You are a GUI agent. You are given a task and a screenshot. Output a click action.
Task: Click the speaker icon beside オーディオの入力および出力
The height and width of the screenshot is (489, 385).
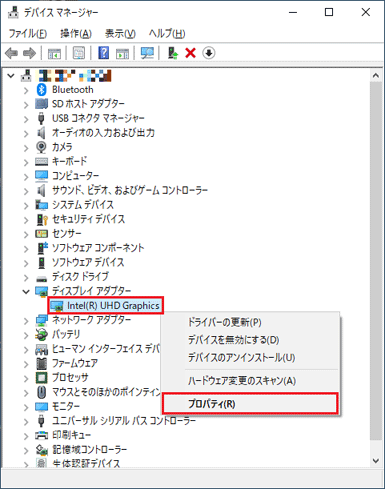coord(41,133)
